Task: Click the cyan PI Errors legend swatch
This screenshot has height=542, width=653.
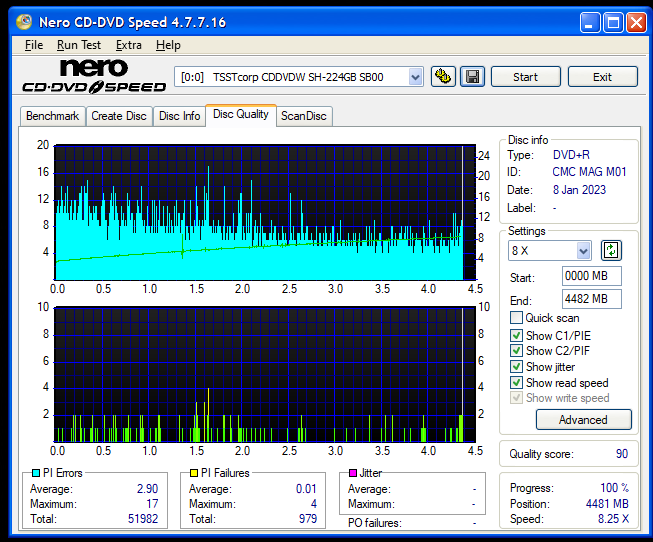Action: (36, 473)
